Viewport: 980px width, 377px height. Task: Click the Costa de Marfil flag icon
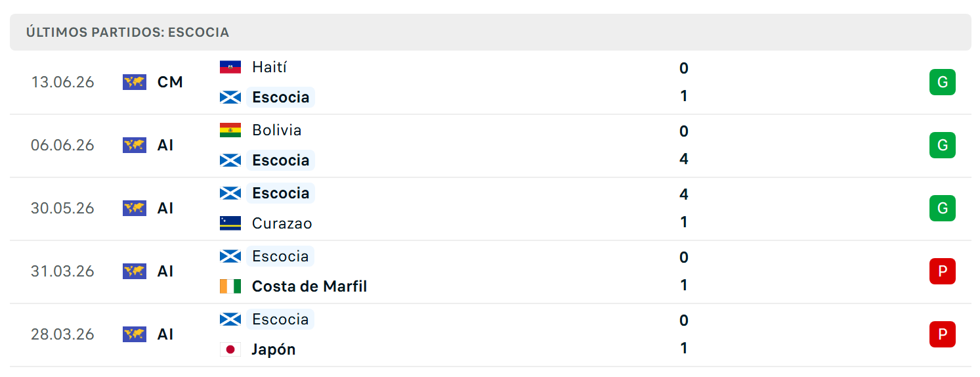230,286
